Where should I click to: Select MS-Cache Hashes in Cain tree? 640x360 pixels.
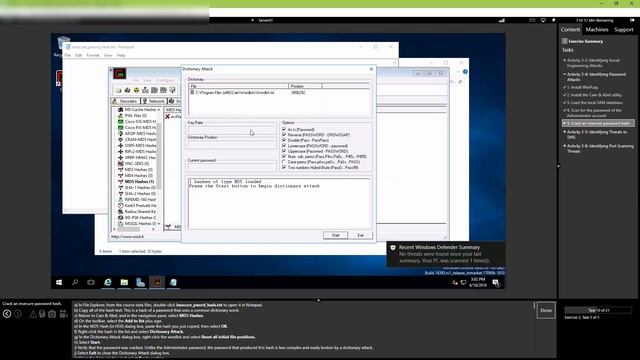(137, 110)
